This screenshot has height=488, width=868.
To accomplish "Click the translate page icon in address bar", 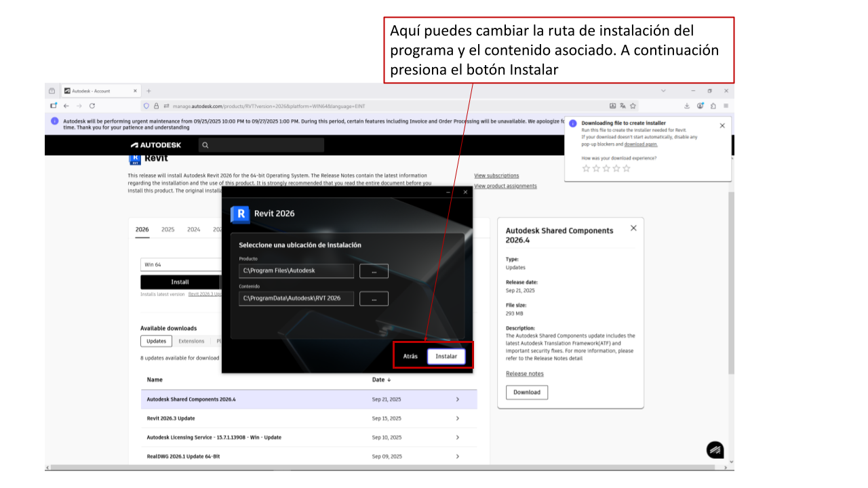I will click(623, 106).
